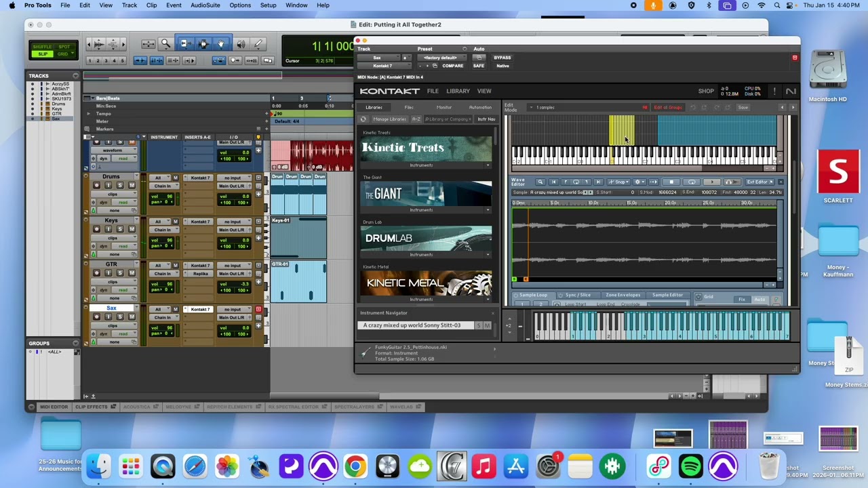Open Drums track view selector showing clips
Screen dimensions: 868x488
[x=113, y=194]
